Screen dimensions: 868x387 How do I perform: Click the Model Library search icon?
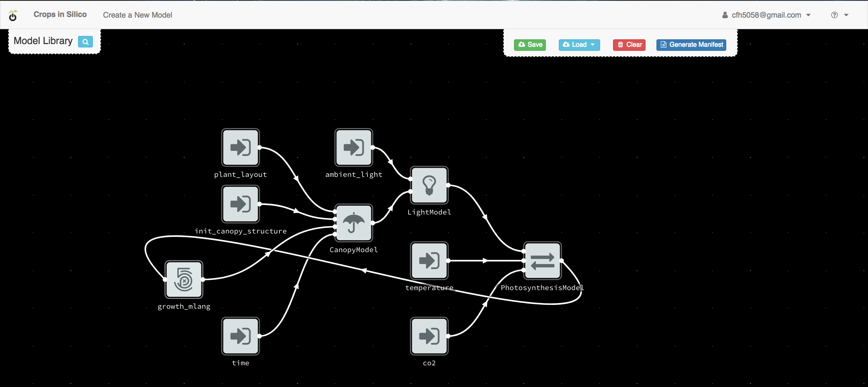click(x=85, y=41)
